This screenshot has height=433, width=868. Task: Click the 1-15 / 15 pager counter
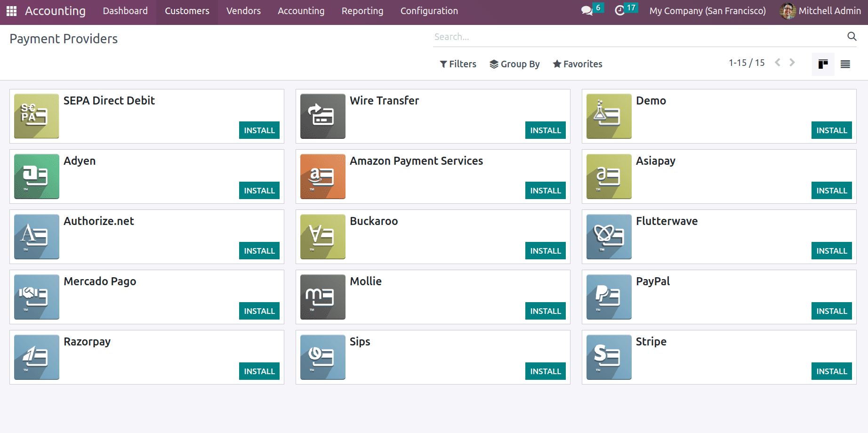[747, 63]
